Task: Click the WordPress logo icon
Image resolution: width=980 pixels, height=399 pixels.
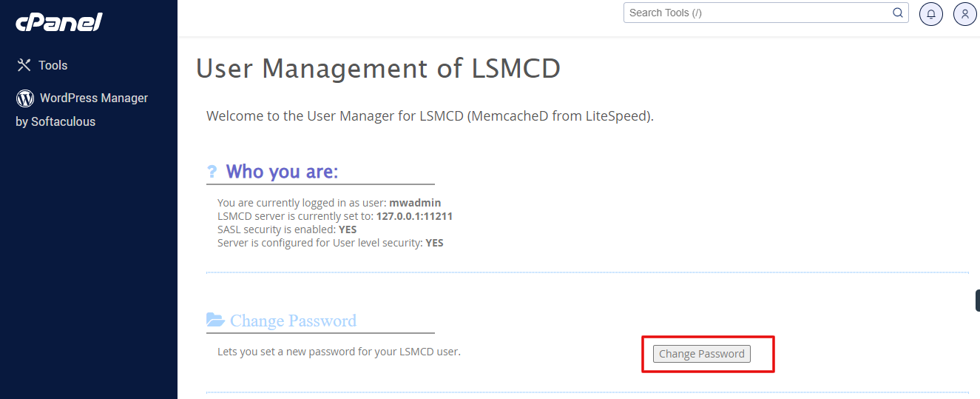Action: tap(25, 98)
